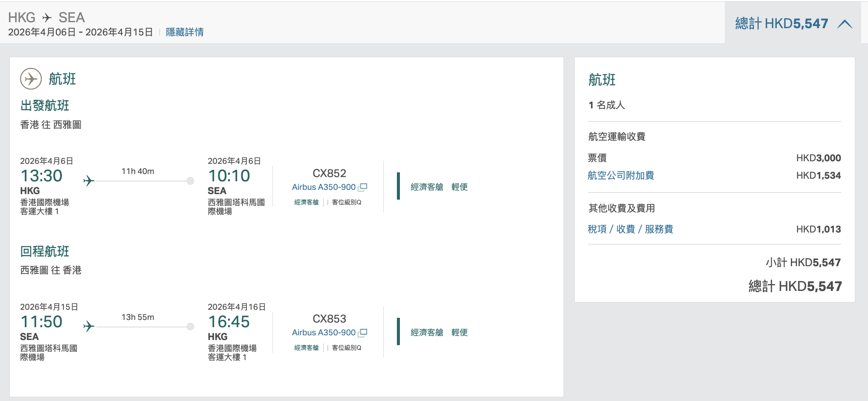Click the 經濟客艙 label under CX853
The height and width of the screenshot is (401, 868).
click(x=307, y=348)
